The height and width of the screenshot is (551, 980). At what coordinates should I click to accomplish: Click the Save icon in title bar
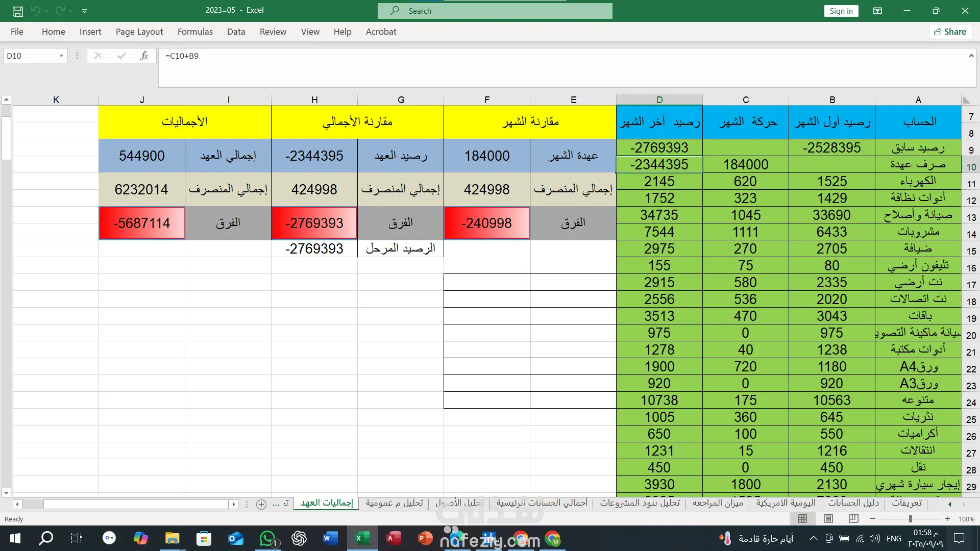17,11
